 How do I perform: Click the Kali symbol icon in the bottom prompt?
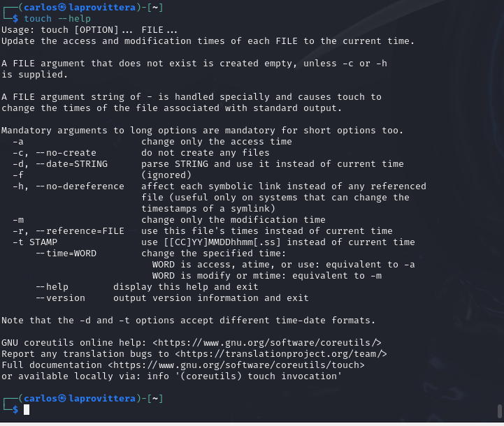click(62, 398)
